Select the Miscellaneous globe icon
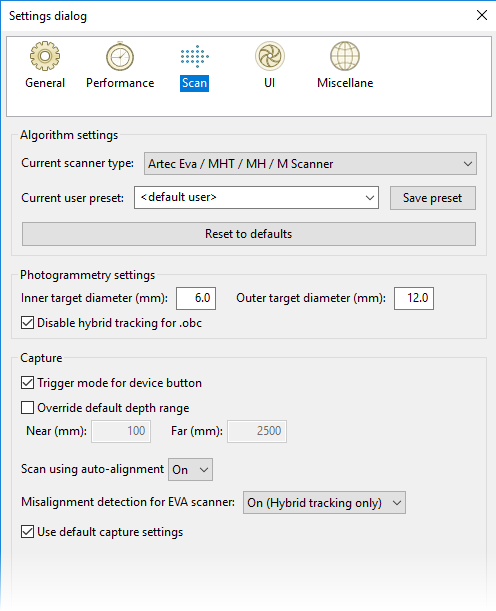This screenshot has height=611, width=496. (345, 56)
